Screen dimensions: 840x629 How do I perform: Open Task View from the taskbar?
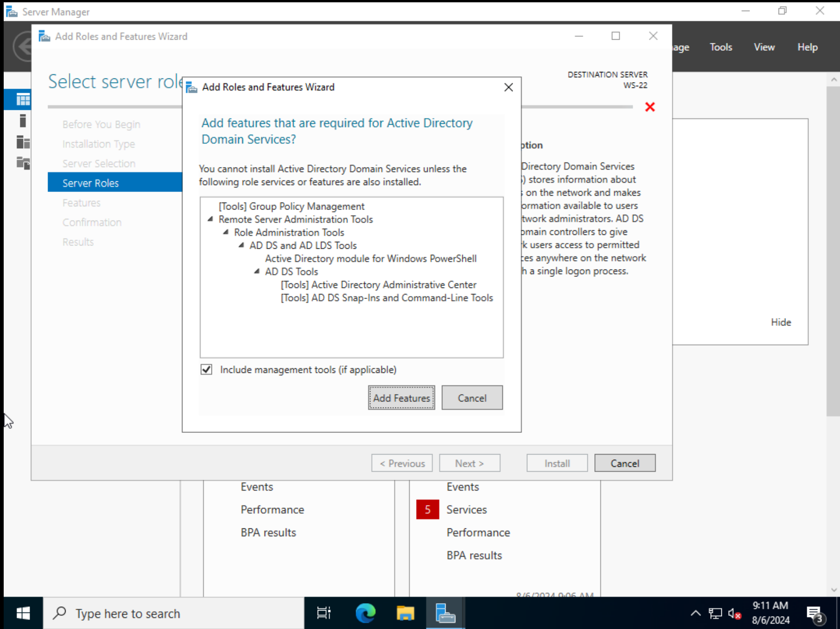pyautogui.click(x=324, y=613)
